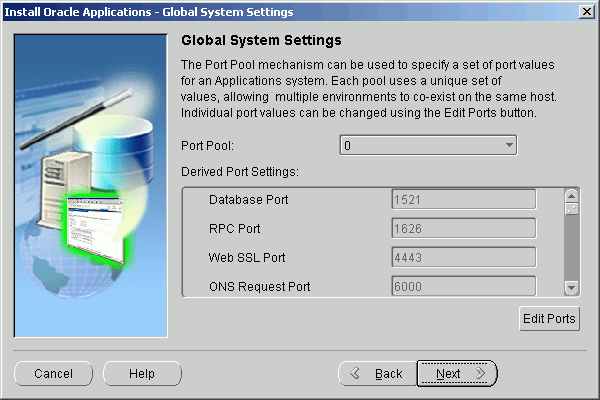Image resolution: width=600 pixels, height=400 pixels.
Task: Click the ONS Request Port label
Action: (x=260, y=287)
